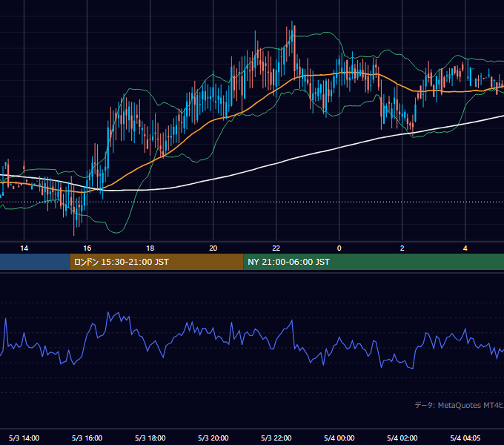
Task: Select the 16 hour label on the time axis
Action: tap(87, 248)
